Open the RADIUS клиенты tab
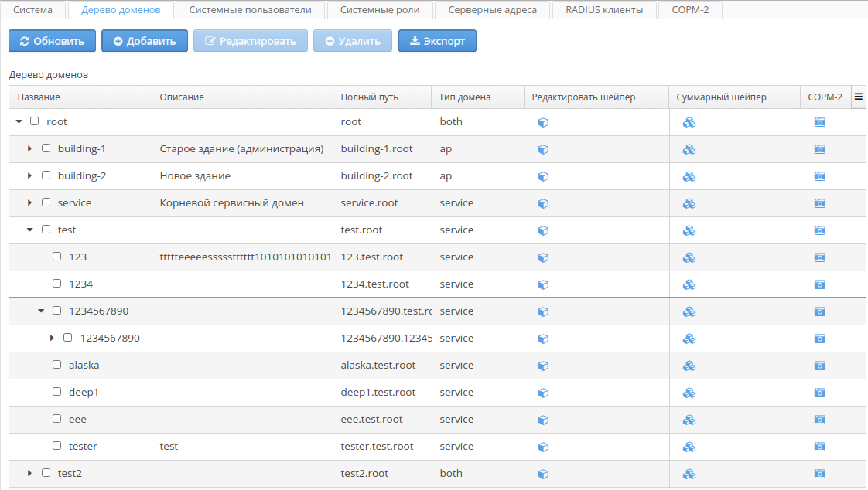 tap(603, 10)
